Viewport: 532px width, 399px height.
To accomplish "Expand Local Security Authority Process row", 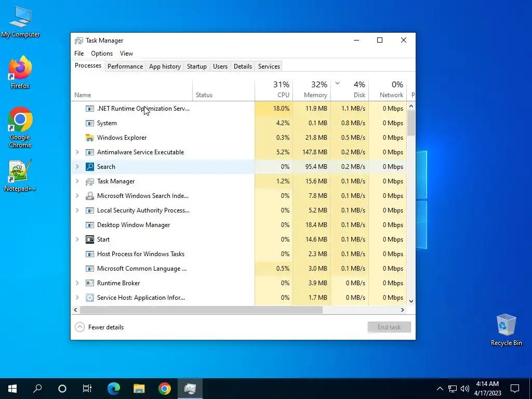I will [77, 210].
